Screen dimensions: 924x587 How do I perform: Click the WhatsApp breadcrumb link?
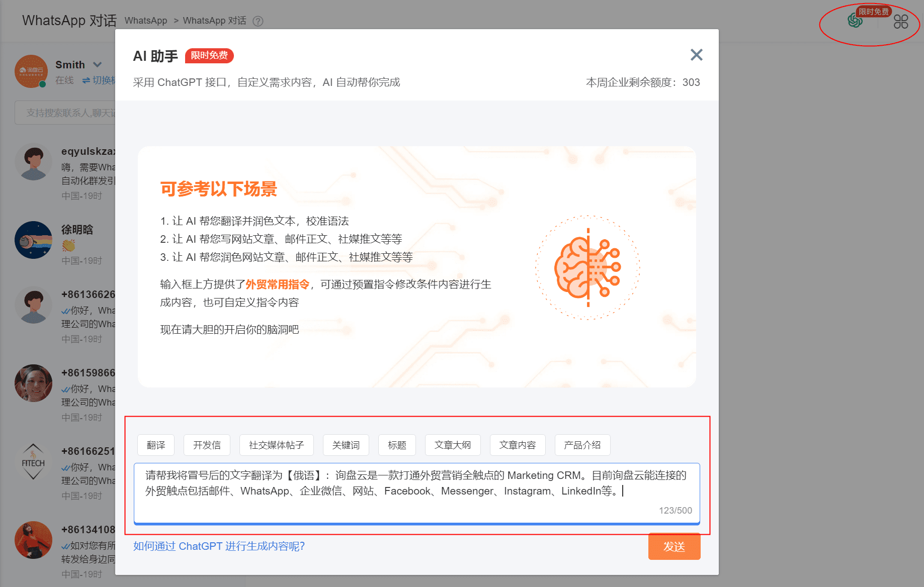[146, 21]
